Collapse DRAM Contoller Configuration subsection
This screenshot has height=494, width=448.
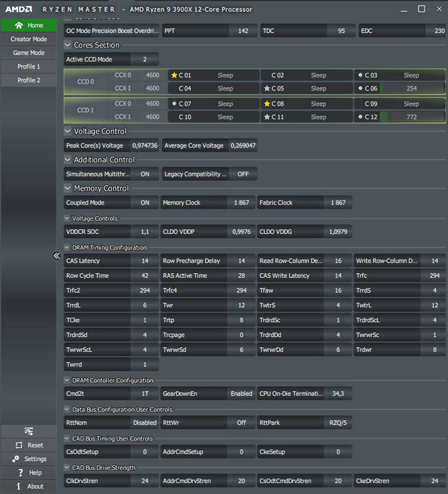click(67, 380)
